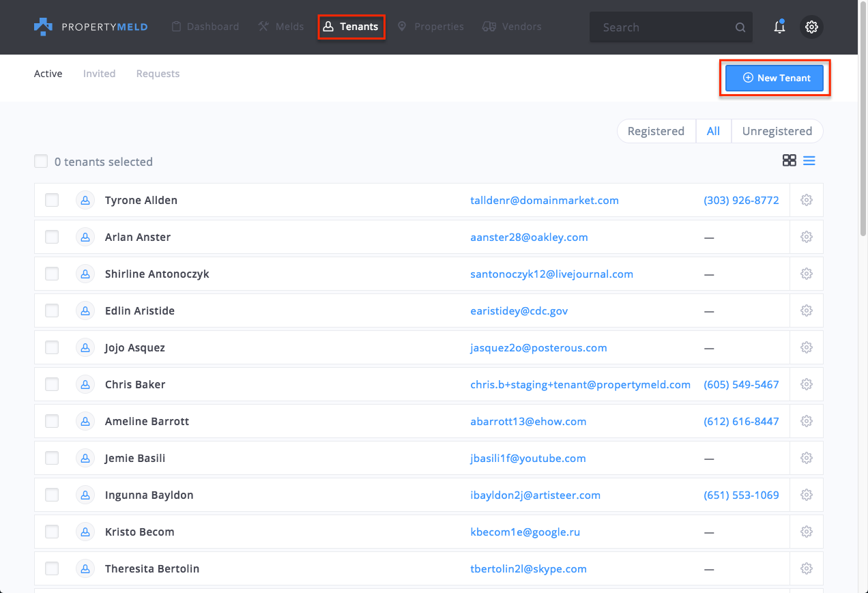Image resolution: width=868 pixels, height=593 pixels.
Task: Open gear options for Edlin Aristide
Action: coord(807,310)
